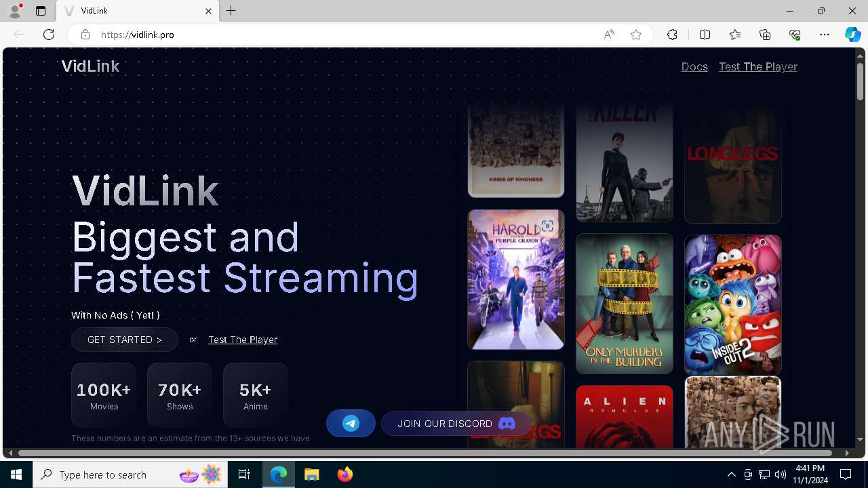Open the network tray icon
Screen dimensions: 868x488
[764, 474]
